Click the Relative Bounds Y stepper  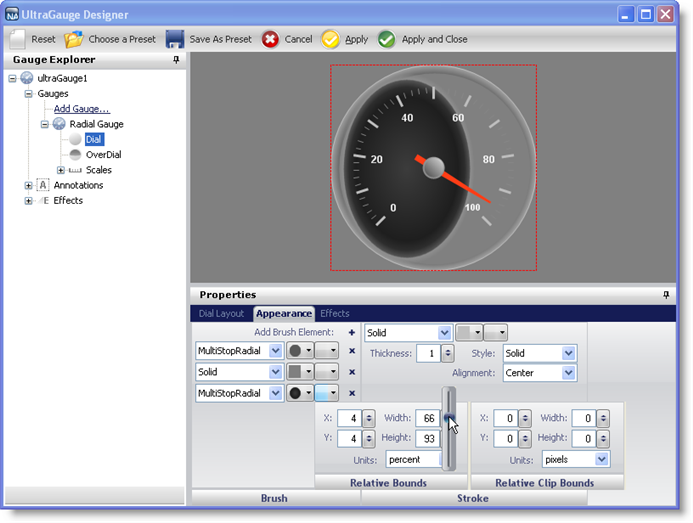click(369, 439)
